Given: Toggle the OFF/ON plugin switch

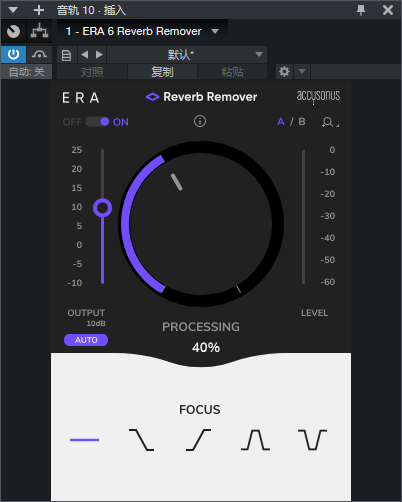Looking at the screenshot, I should click(x=97, y=122).
